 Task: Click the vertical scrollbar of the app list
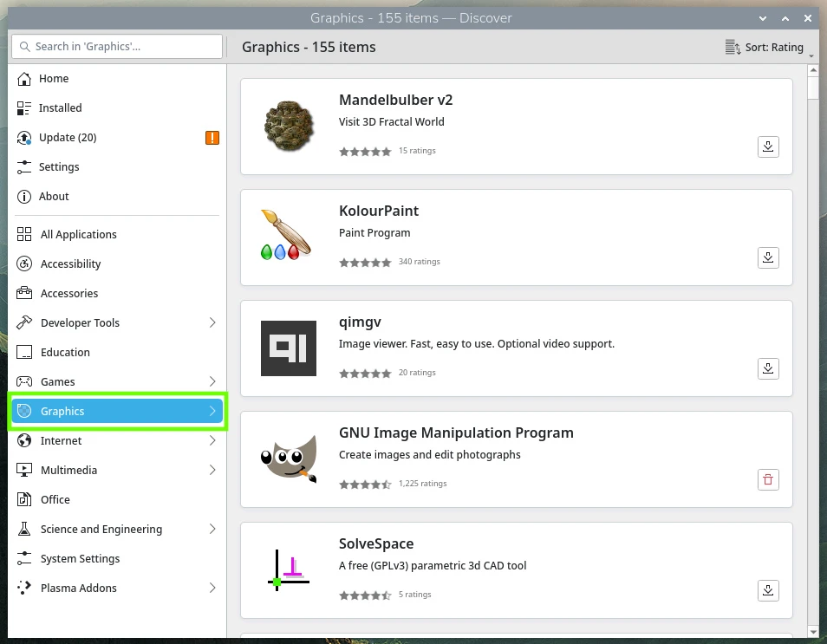(812, 347)
